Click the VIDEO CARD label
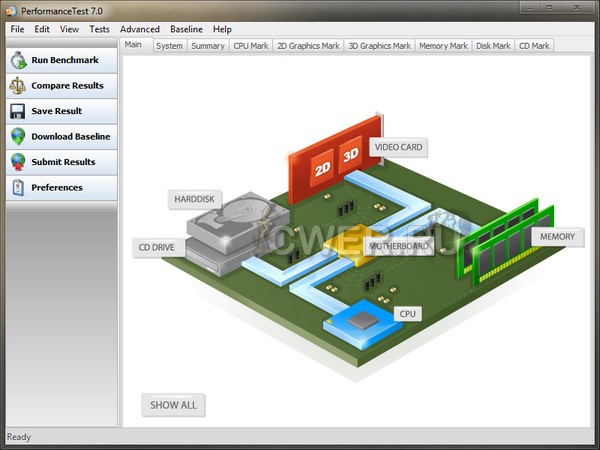Screen dimensions: 600x450 [x=398, y=147]
